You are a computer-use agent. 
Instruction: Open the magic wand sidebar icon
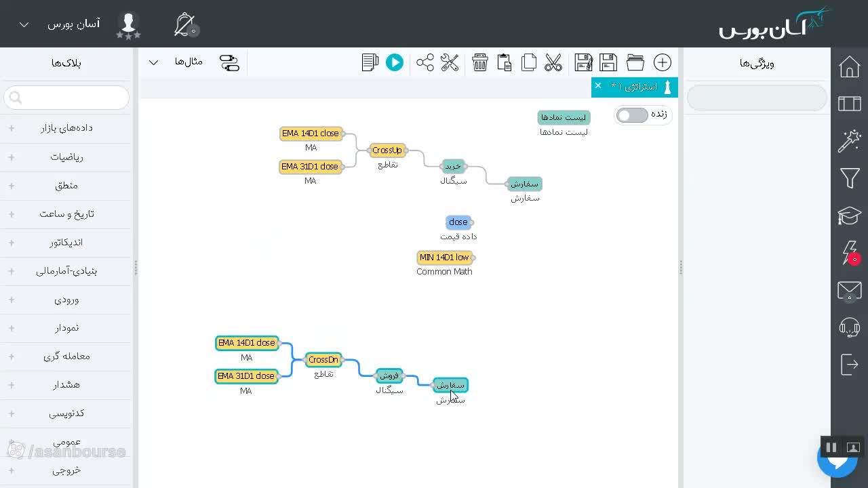[850, 141]
